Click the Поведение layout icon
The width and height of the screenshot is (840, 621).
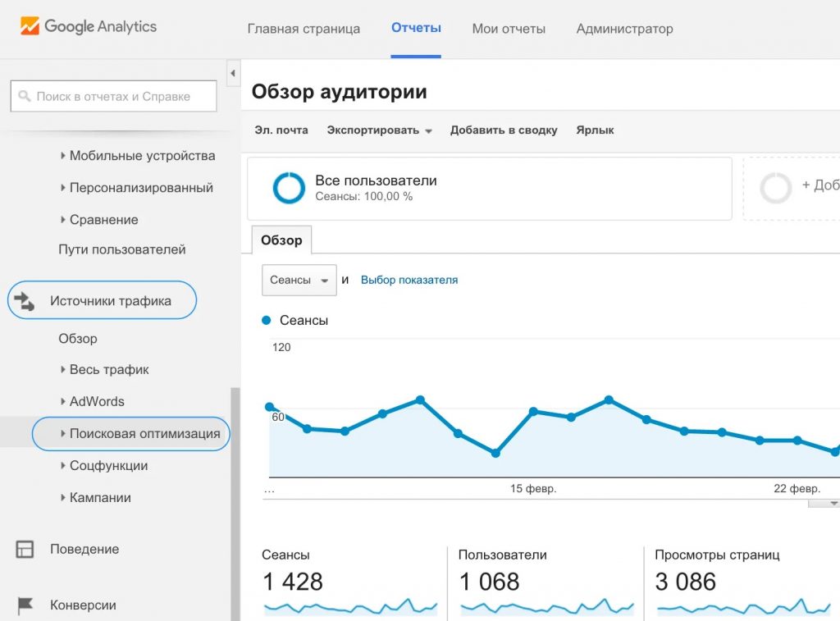point(25,549)
